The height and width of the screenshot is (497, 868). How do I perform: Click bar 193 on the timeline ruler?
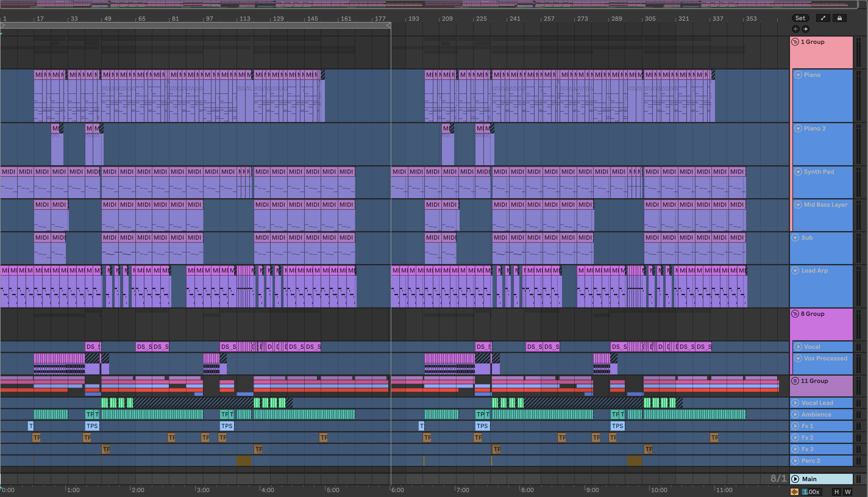coord(413,18)
